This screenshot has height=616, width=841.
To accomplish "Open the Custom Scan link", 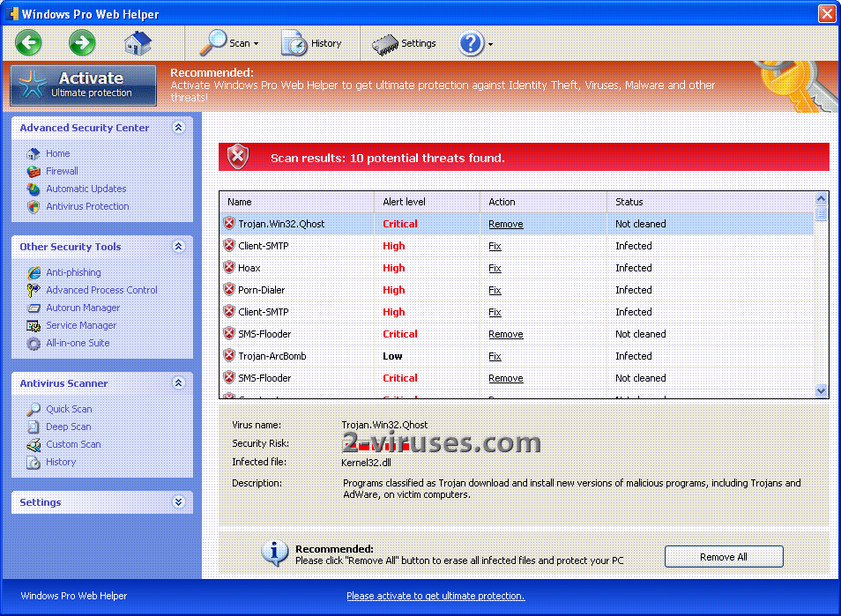I will [x=73, y=444].
